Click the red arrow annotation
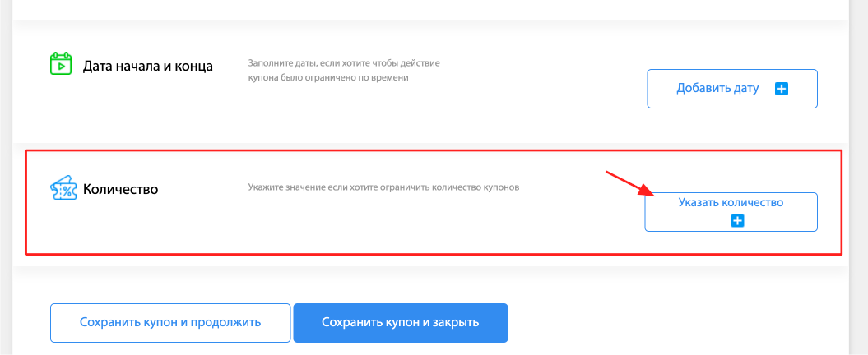Screen dimensions: 868x355 point(630,183)
